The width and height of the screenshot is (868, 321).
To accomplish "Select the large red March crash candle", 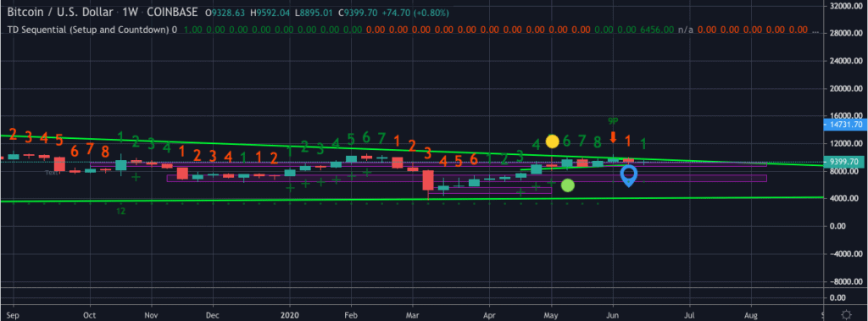I will [428, 180].
